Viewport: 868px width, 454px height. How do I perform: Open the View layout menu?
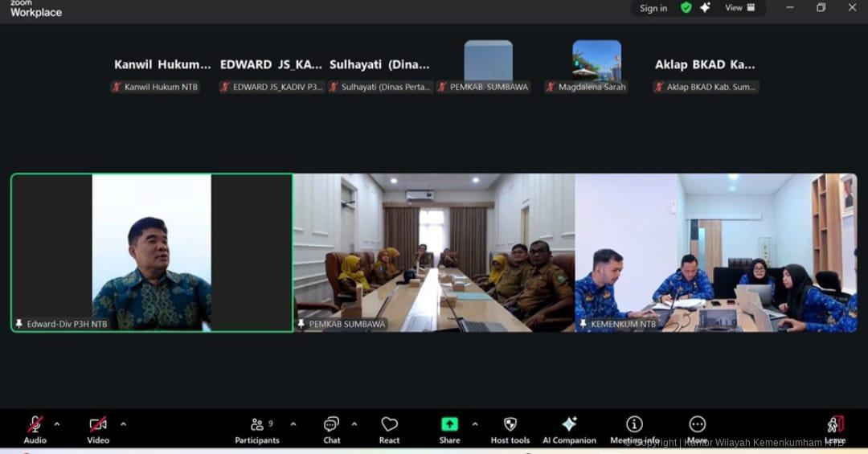click(740, 8)
